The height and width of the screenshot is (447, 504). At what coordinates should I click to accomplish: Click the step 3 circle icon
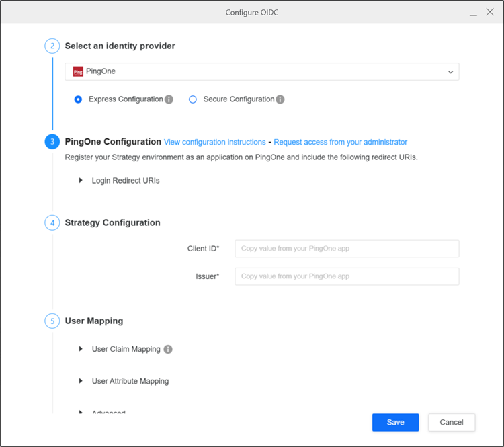(x=52, y=142)
